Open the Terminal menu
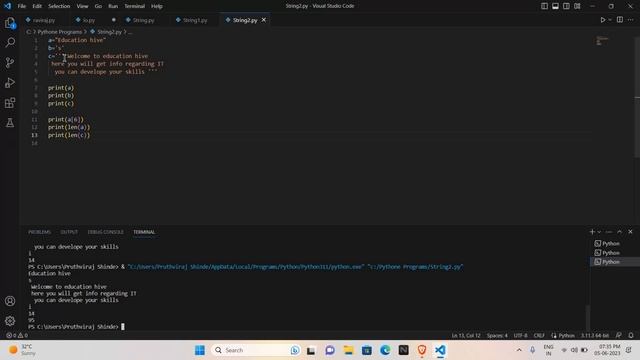Screen dimensions: 640x360 pos(135,6)
